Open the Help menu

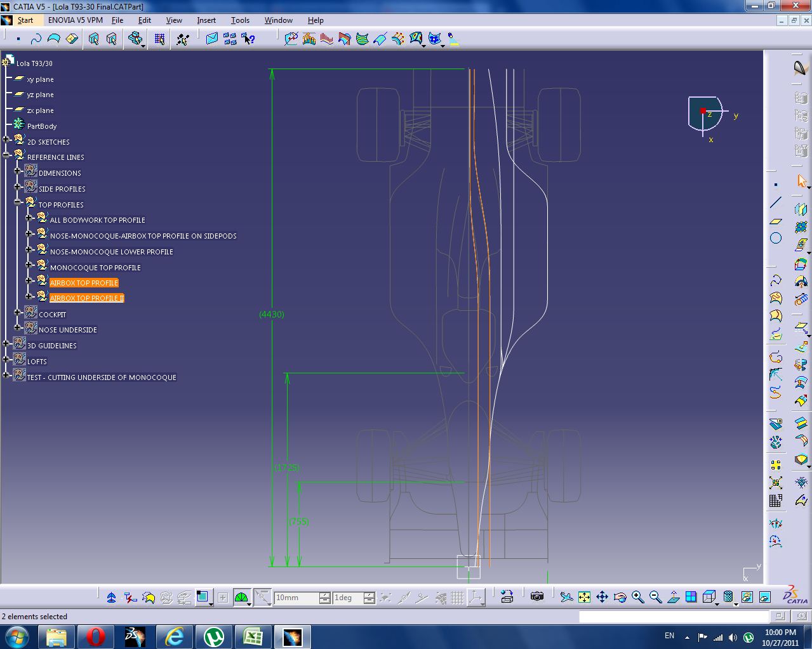pos(316,20)
